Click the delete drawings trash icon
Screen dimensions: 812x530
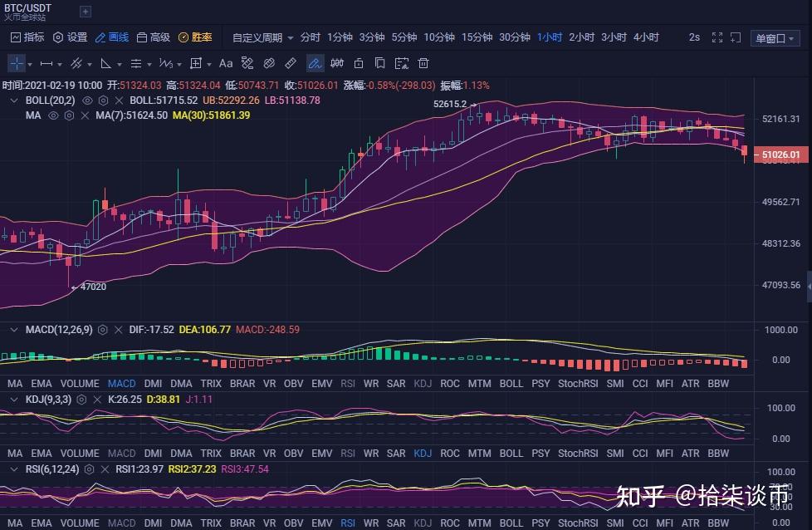click(422, 63)
